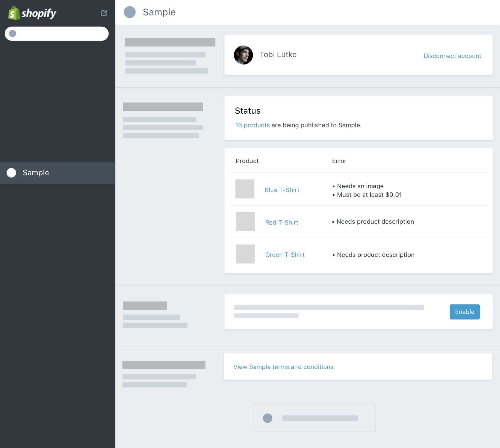Open the Blue T-Shirt product link
The image size is (500, 448).
[x=282, y=190]
